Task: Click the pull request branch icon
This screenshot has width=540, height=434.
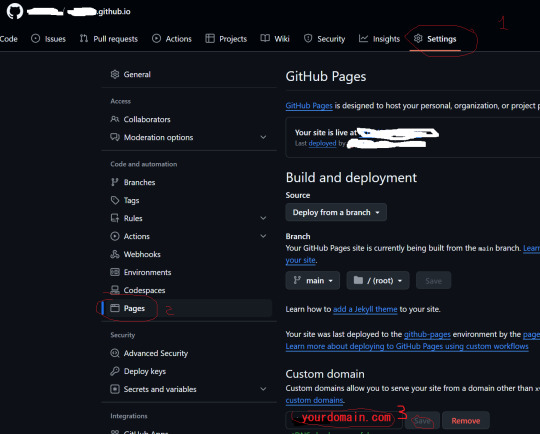Action: (84, 38)
